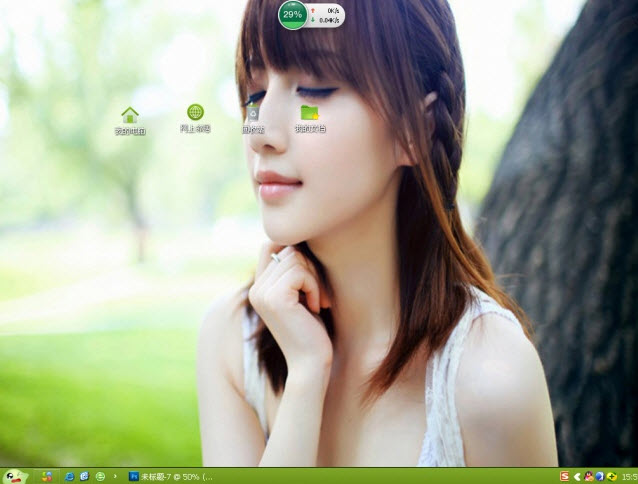Open the Recycle Bin desktop icon

(x=253, y=119)
